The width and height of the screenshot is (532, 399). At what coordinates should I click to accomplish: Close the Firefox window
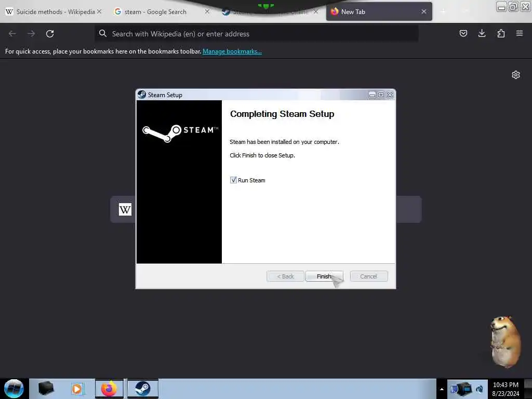coord(525,7)
